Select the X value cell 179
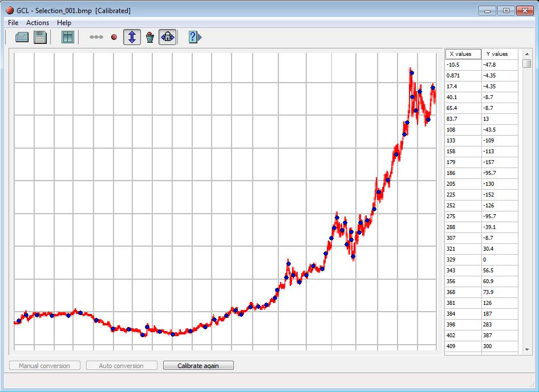539x392 pixels. point(463,162)
